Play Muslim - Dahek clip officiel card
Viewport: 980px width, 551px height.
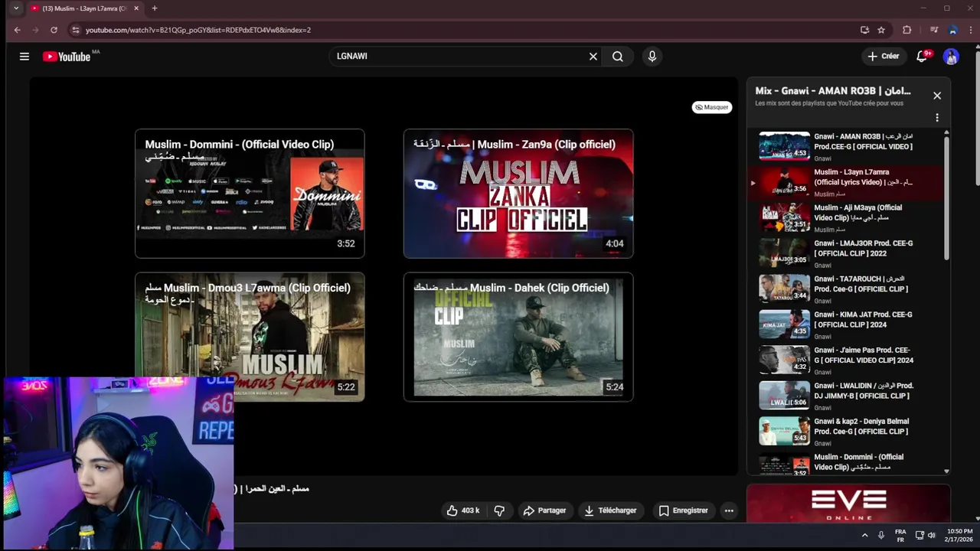[518, 337]
